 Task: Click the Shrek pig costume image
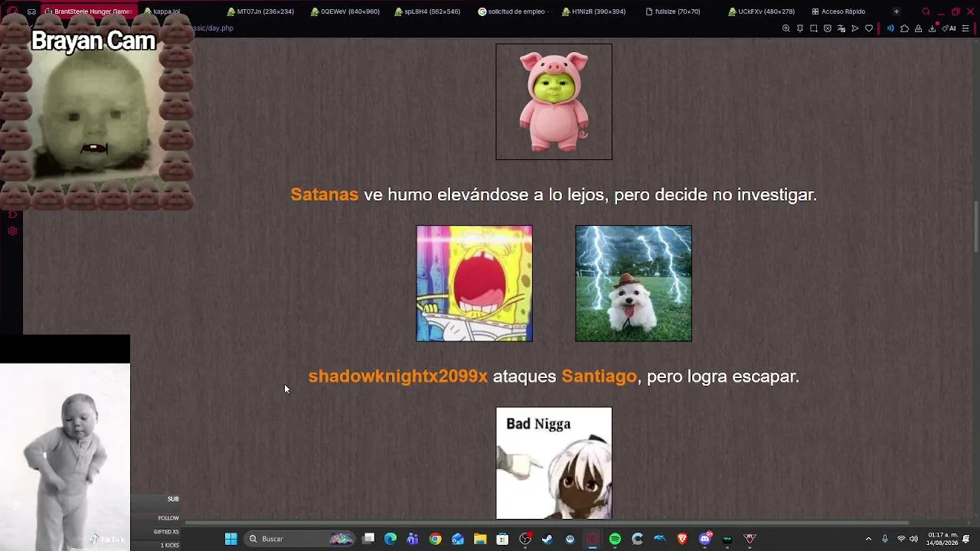pos(554,102)
